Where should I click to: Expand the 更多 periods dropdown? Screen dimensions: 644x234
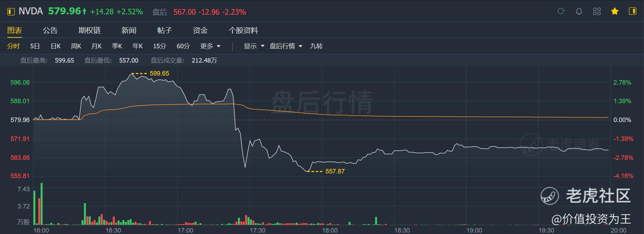[x=210, y=46]
